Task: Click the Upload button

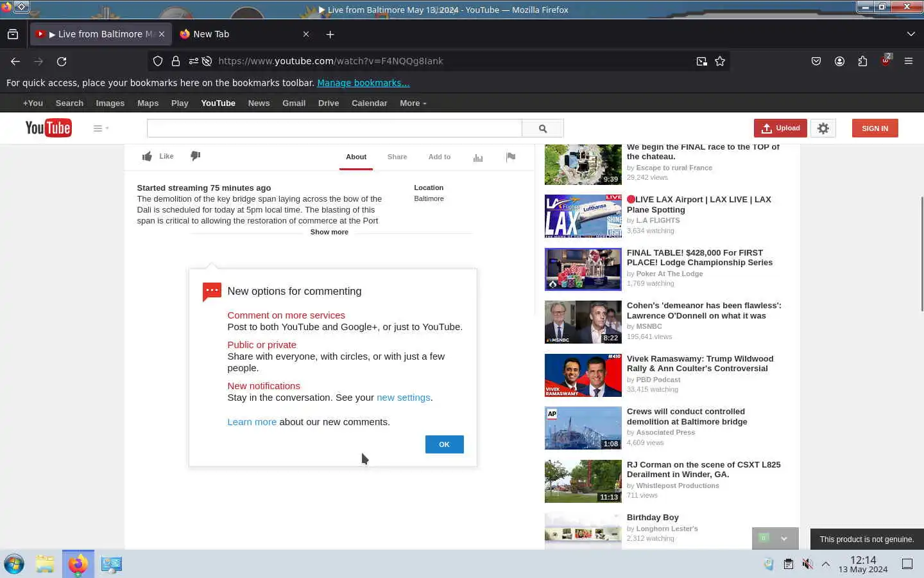Action: pos(780,128)
